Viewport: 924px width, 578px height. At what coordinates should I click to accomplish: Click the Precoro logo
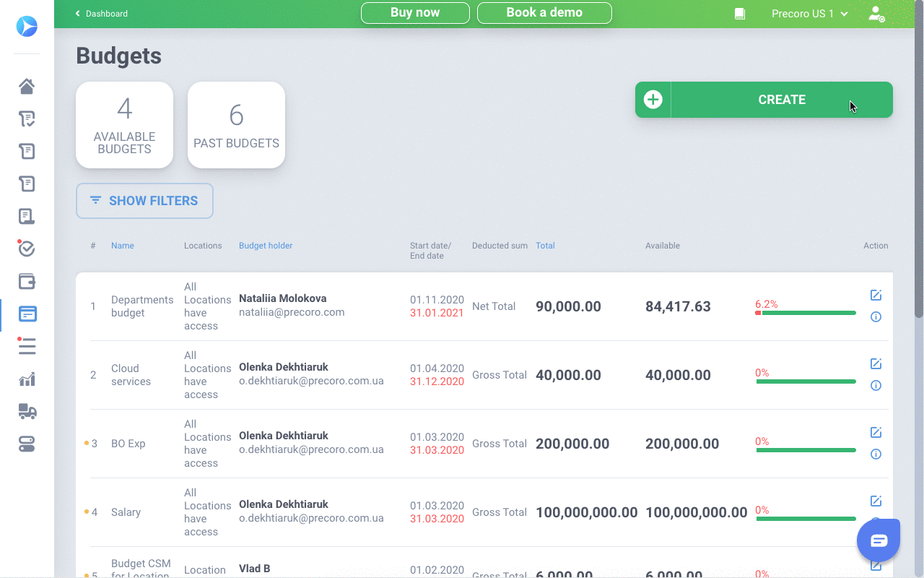click(27, 26)
